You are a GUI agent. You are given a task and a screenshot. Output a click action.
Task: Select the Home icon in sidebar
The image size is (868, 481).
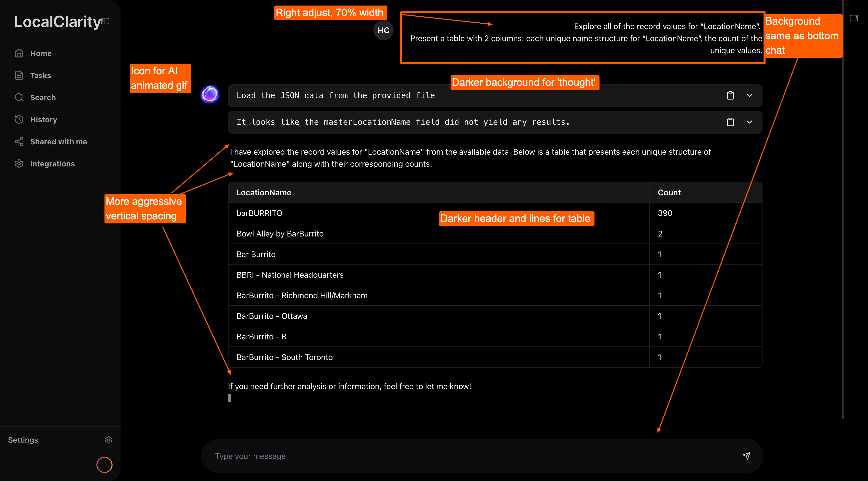tap(19, 53)
